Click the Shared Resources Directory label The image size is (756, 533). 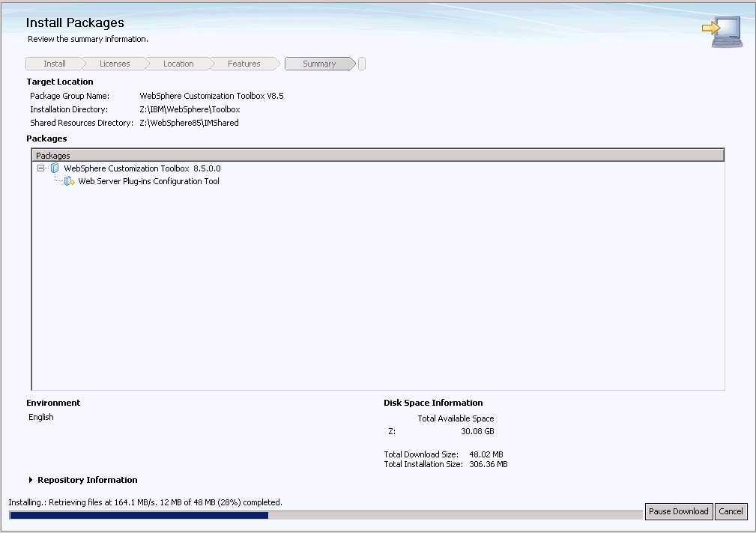point(82,123)
